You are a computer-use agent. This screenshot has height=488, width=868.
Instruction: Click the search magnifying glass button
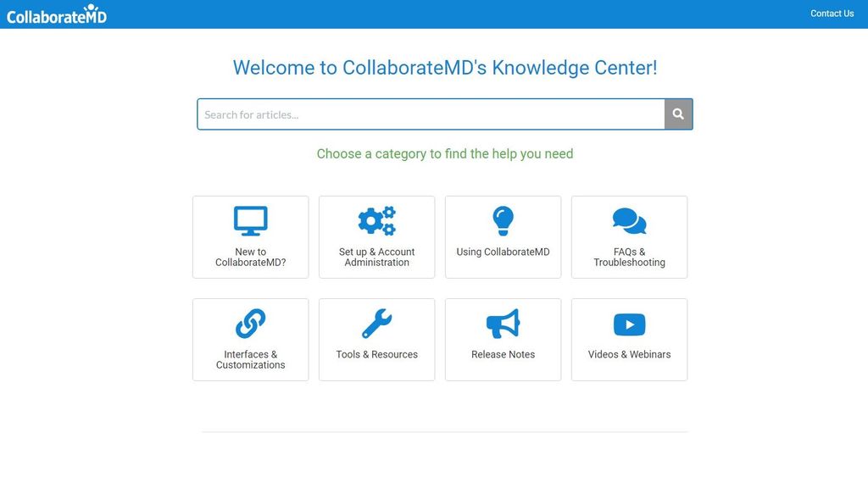coord(677,114)
